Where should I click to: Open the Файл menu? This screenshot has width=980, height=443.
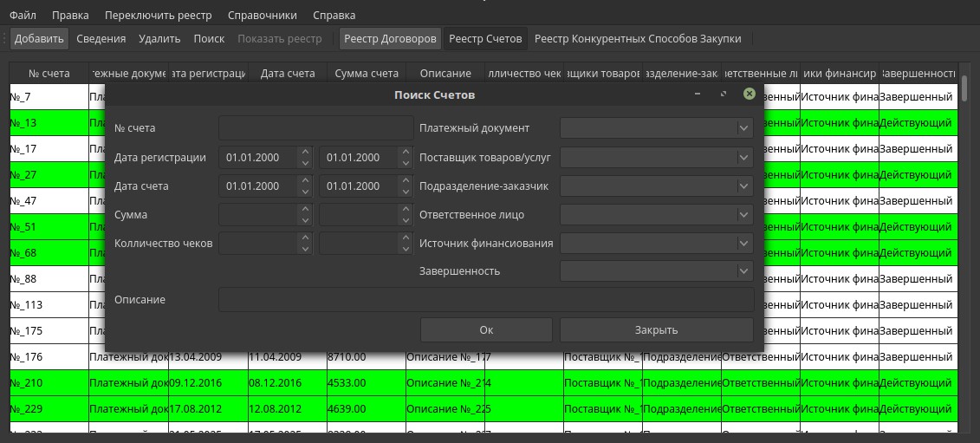23,15
